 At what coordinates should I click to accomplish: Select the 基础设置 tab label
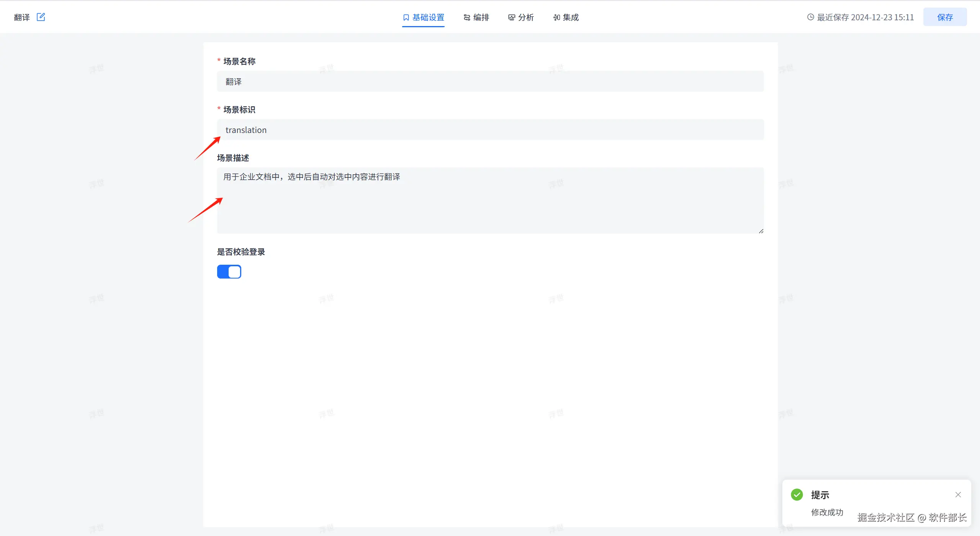428,18
